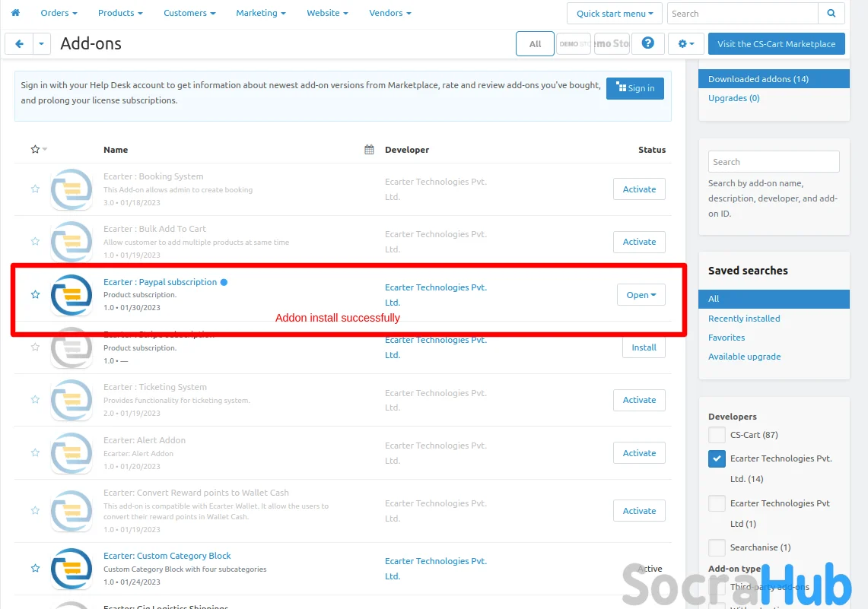Open the help question mark icon
Image resolution: width=868 pixels, height=609 pixels.
click(x=647, y=43)
